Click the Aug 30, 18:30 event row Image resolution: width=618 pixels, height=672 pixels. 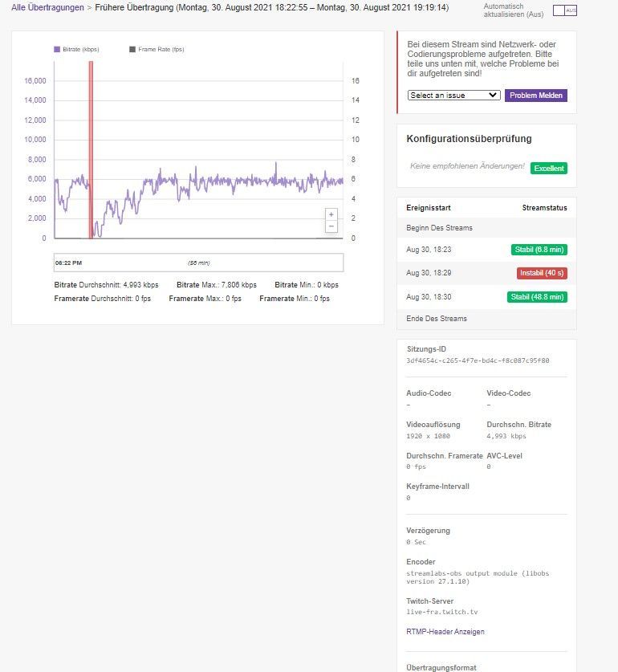[486, 297]
